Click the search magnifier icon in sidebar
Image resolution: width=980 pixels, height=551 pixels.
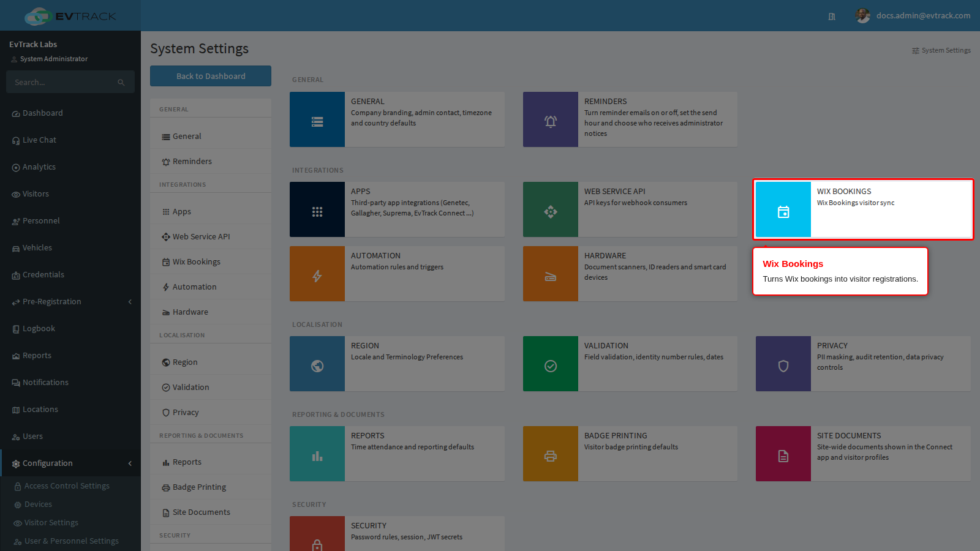click(121, 82)
